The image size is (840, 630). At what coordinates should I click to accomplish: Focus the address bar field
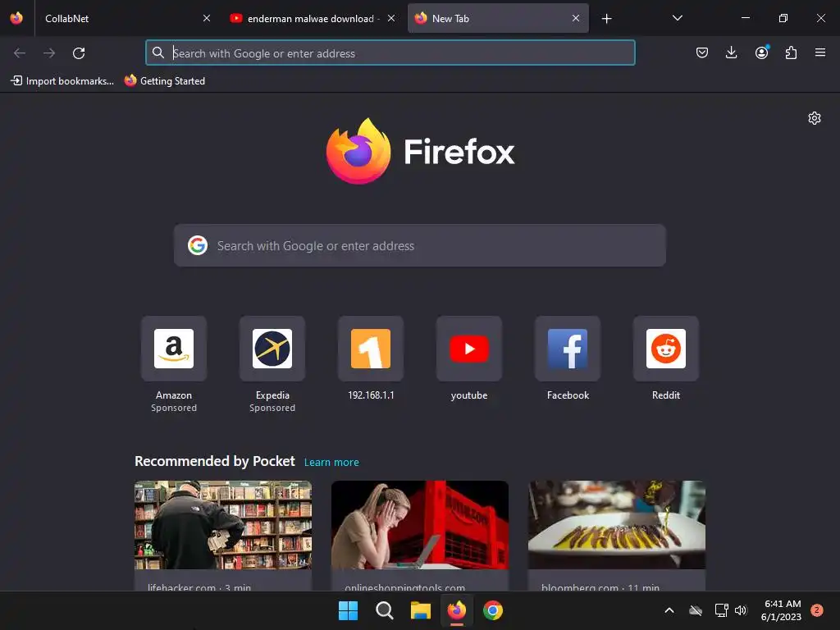pos(390,52)
